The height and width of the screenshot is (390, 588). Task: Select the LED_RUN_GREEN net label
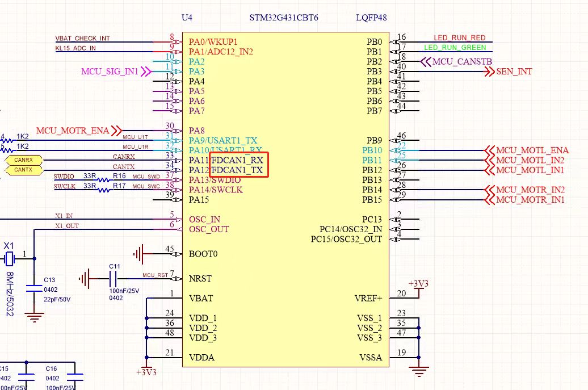coord(455,48)
